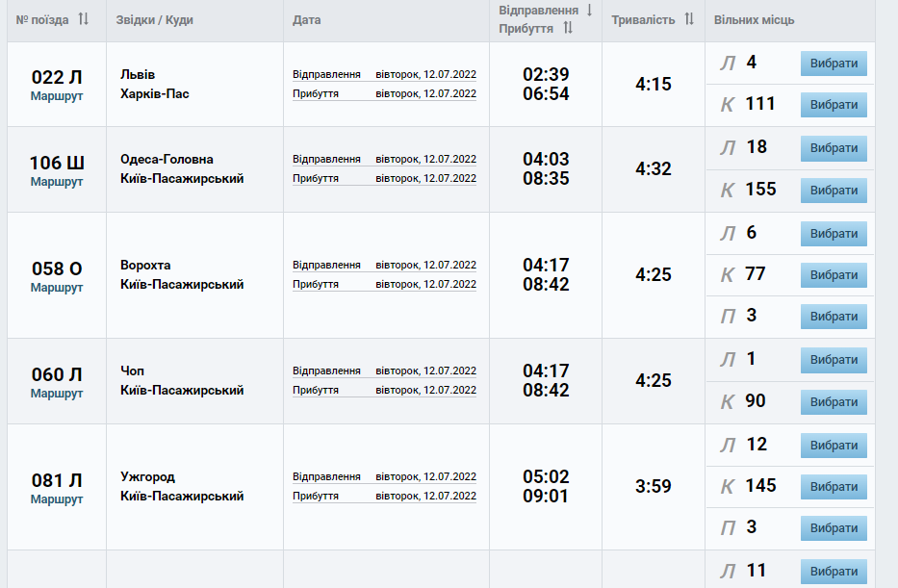The height and width of the screenshot is (588, 898).
Task: Sort by departure time arrow icon
Action: [589, 10]
